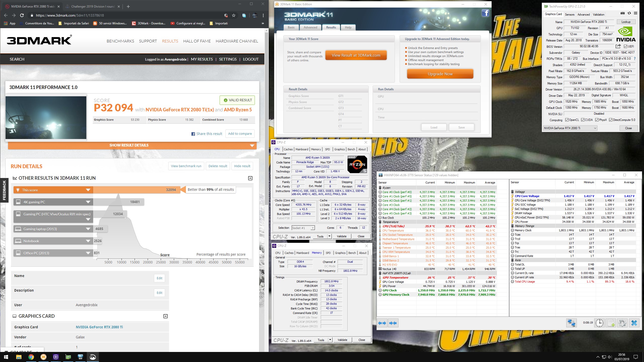
Task: Open Chrome from the taskbar
Action: click(x=31, y=357)
